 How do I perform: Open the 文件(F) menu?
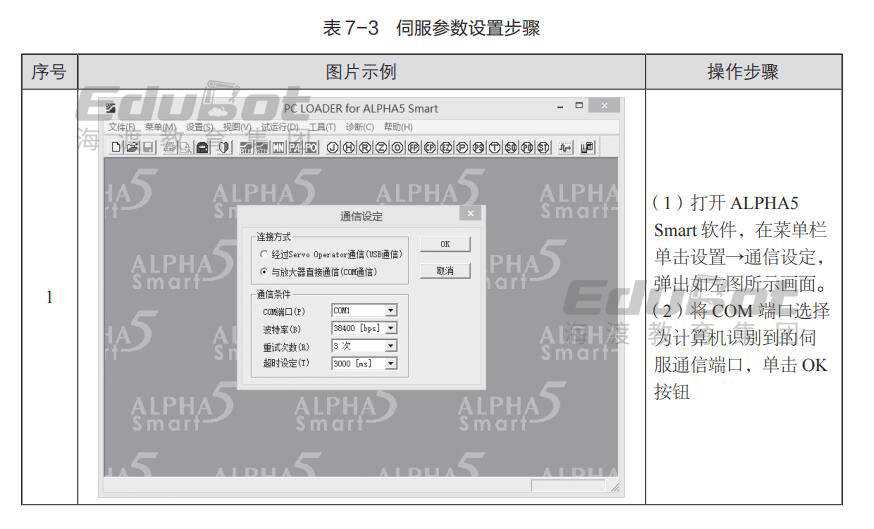click(122, 127)
